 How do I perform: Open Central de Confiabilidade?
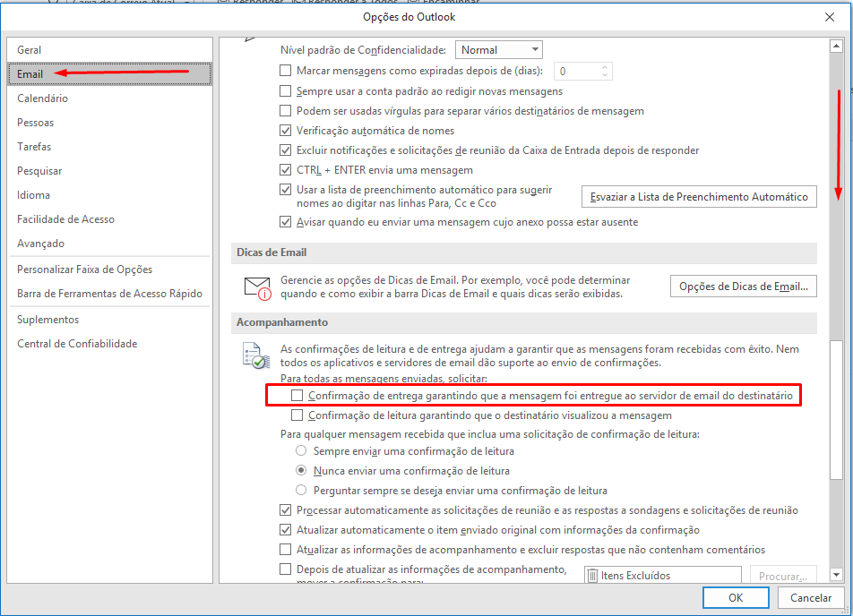pos(110,344)
